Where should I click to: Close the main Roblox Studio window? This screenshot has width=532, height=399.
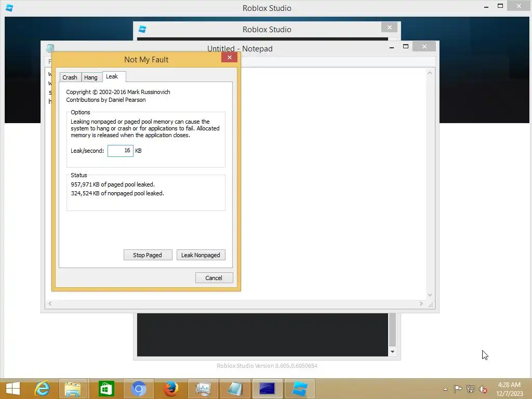[x=519, y=6]
